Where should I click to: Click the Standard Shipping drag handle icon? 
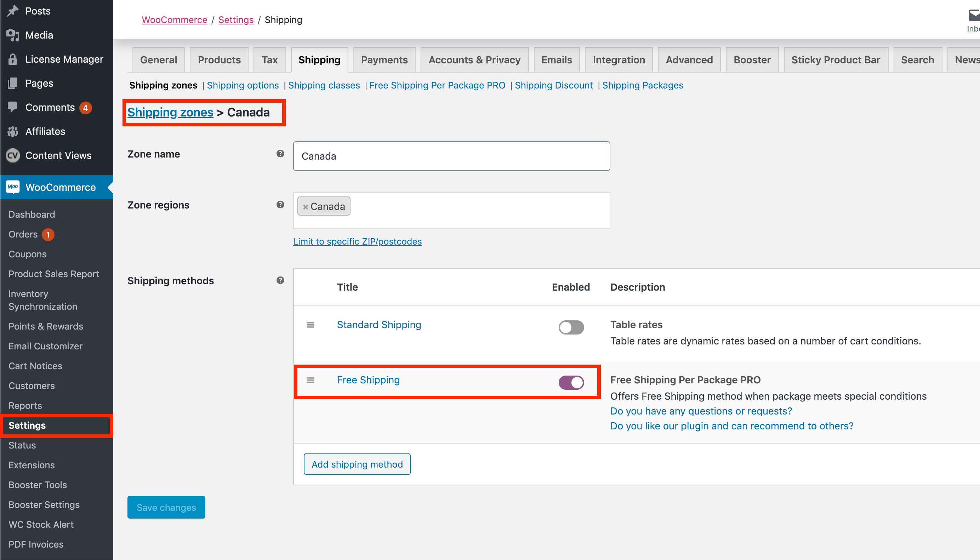[310, 325]
